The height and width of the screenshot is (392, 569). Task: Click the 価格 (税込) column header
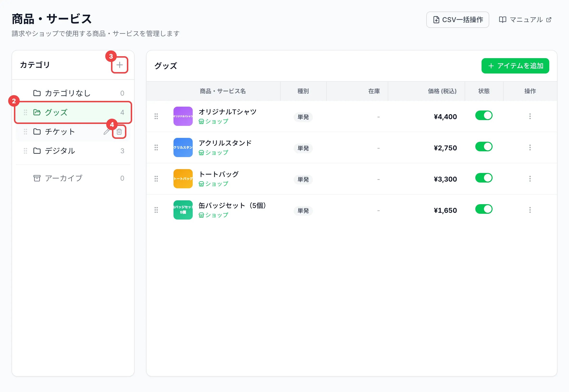(x=442, y=91)
